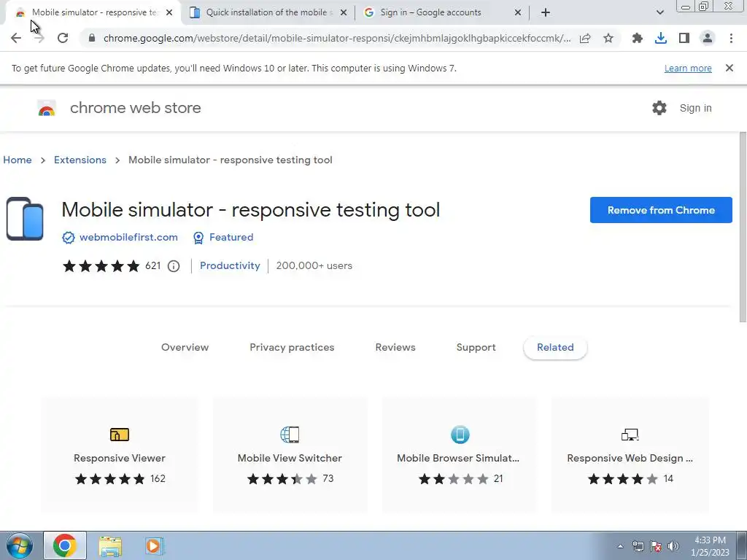Image resolution: width=747 pixels, height=560 pixels.
Task: Close the Sign in Google accounts tab
Action: pos(518,13)
